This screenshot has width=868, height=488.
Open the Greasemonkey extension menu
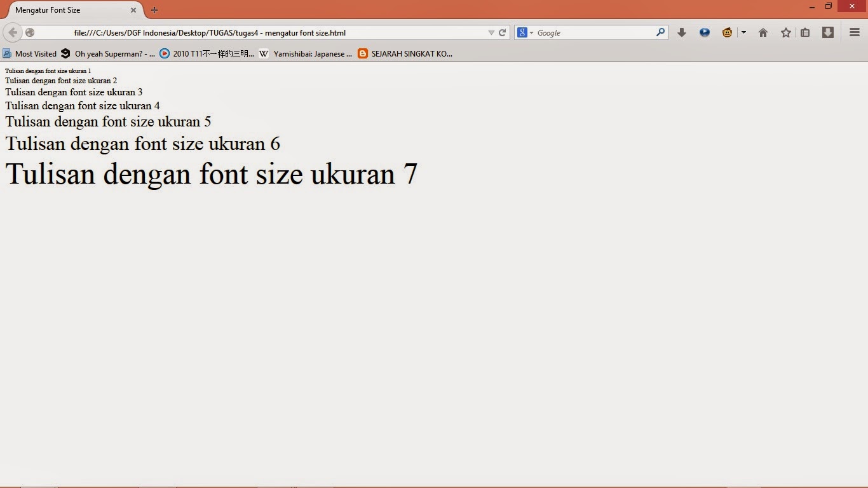(x=727, y=32)
